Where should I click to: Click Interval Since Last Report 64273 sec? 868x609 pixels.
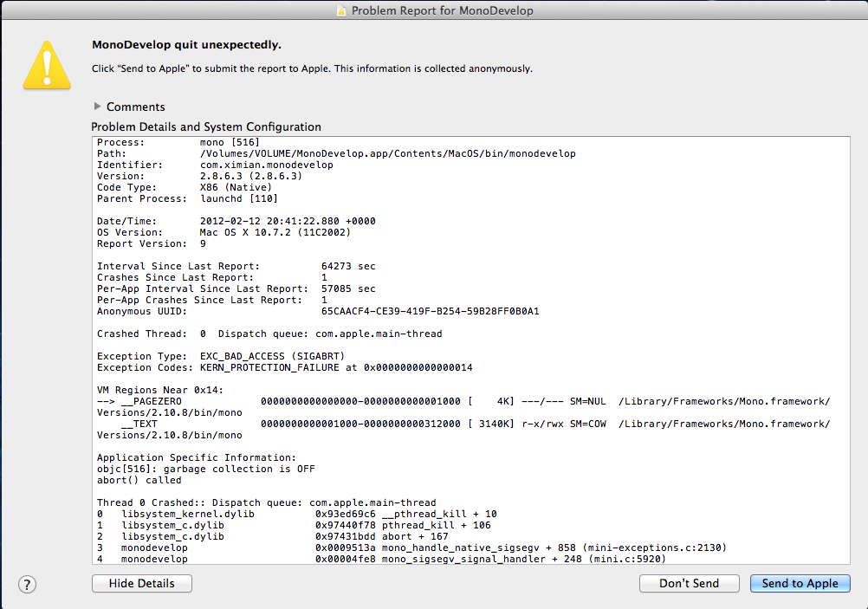pos(236,266)
